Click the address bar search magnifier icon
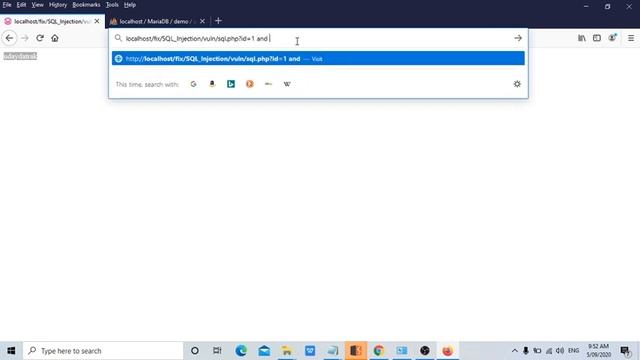Image resolution: width=640 pixels, height=360 pixels. [118, 38]
